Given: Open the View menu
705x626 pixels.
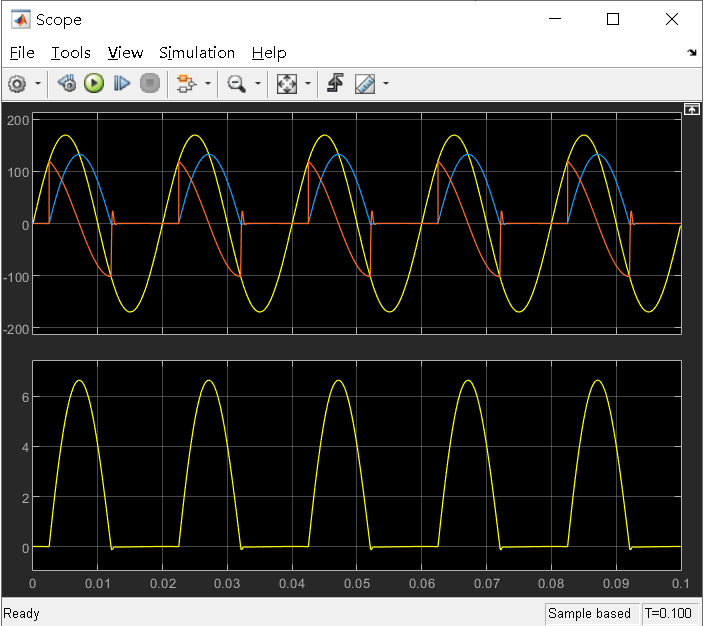Looking at the screenshot, I should 125,53.
